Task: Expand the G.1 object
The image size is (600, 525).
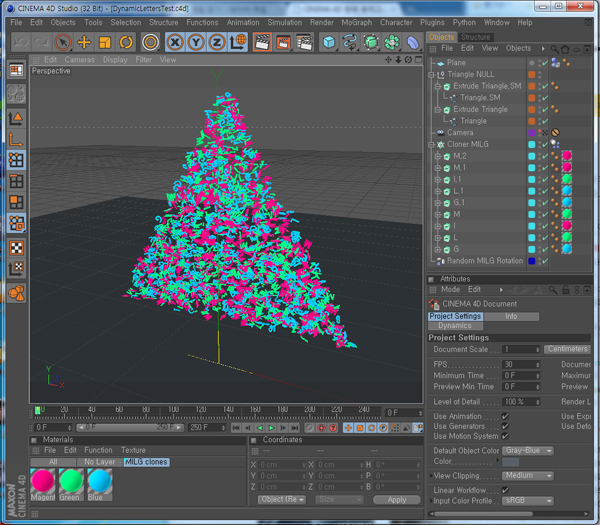Action: pyautogui.click(x=438, y=203)
